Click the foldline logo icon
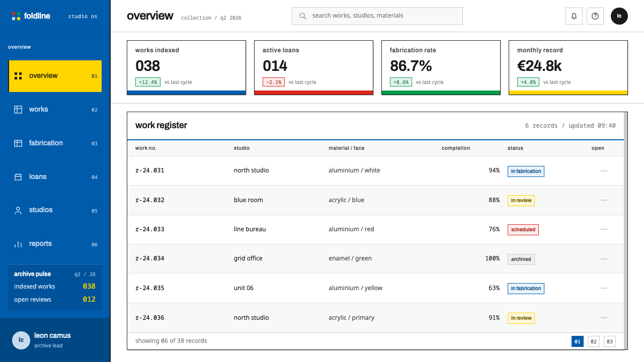 [16, 16]
